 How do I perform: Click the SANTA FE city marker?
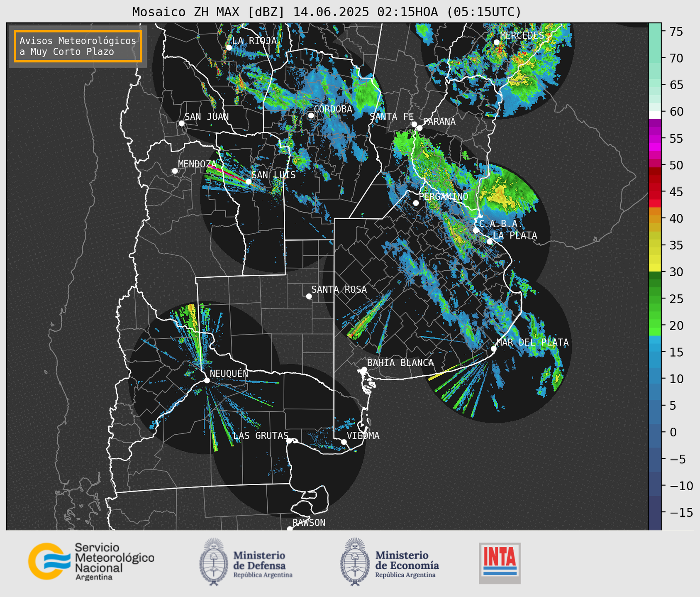(x=414, y=124)
